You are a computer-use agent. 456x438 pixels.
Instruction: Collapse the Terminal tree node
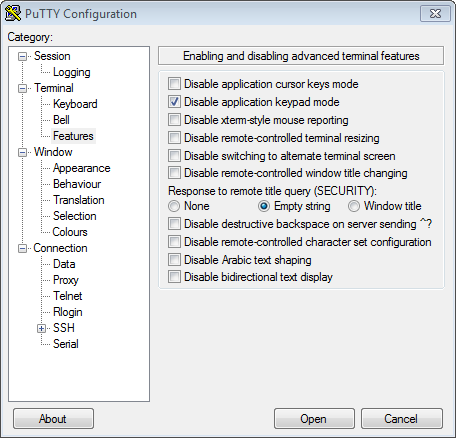click(22, 88)
